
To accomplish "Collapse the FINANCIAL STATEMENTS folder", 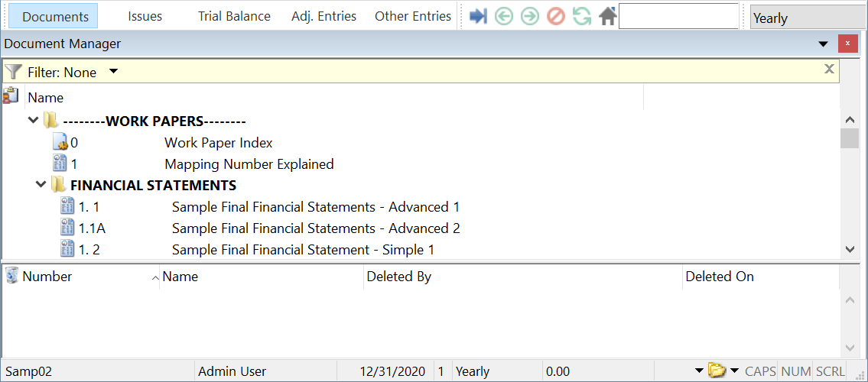I will [41, 185].
